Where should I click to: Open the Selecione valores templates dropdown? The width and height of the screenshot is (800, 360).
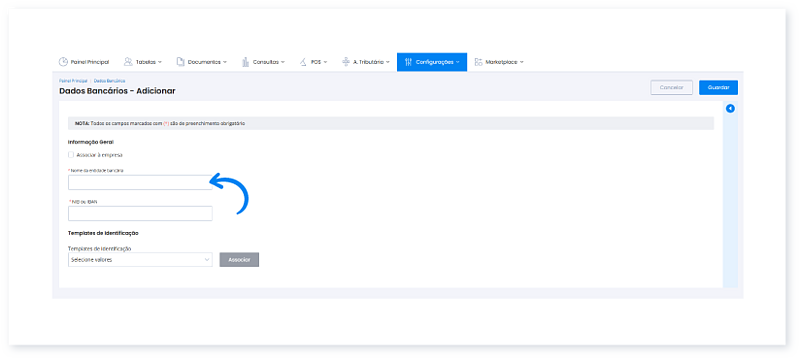coord(140,260)
